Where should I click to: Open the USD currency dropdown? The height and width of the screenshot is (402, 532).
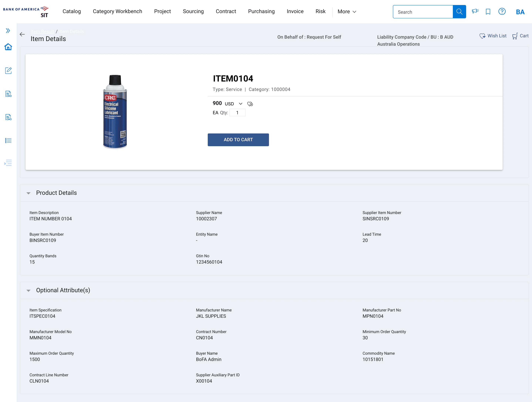click(x=240, y=104)
